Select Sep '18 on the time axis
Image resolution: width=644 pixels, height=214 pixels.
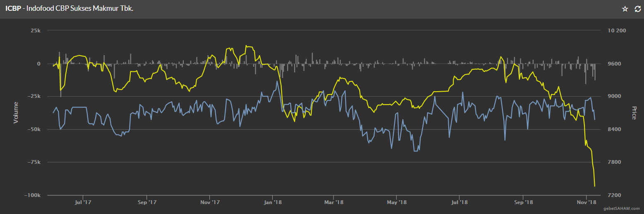523,202
